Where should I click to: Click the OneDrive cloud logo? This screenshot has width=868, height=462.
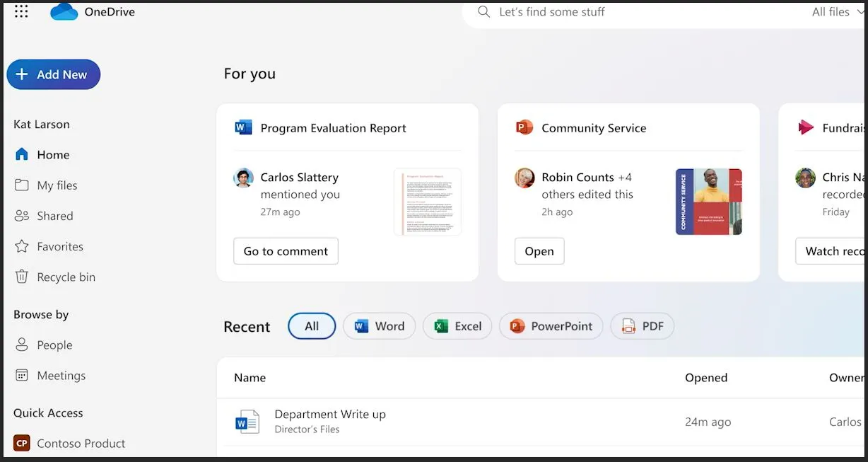pos(64,11)
